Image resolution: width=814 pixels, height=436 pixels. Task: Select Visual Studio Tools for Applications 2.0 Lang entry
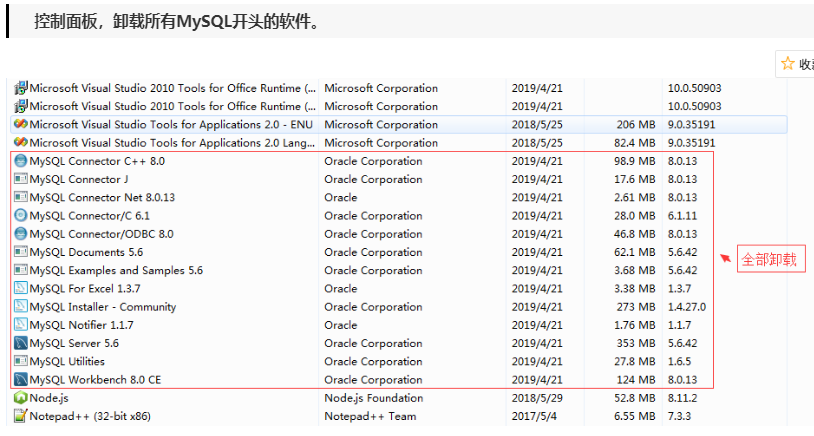point(172,142)
